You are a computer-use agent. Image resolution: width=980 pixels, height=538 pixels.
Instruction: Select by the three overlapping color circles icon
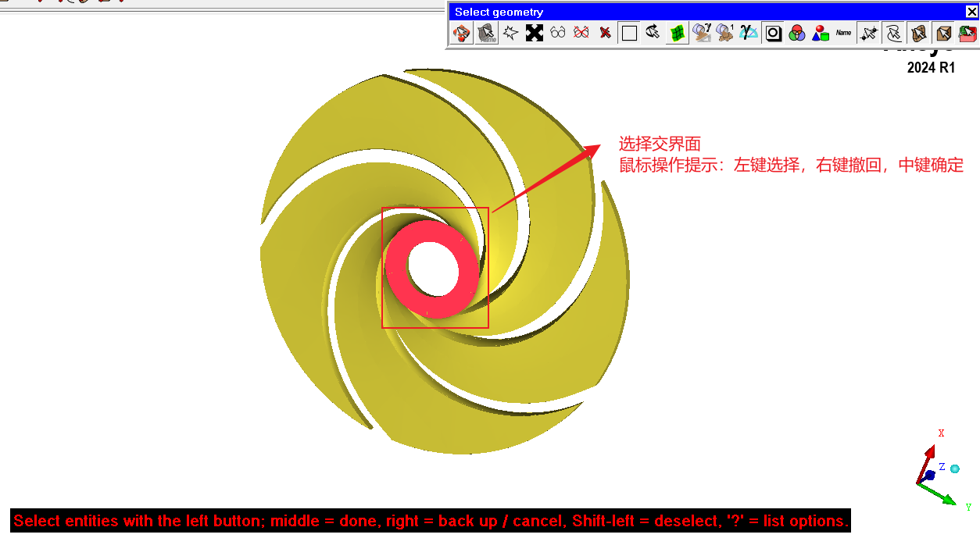pos(796,33)
